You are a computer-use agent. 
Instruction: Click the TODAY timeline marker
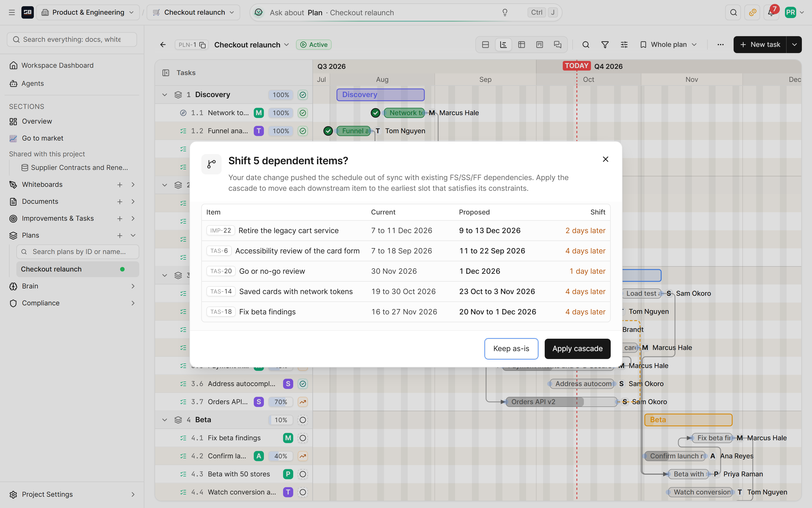576,66
